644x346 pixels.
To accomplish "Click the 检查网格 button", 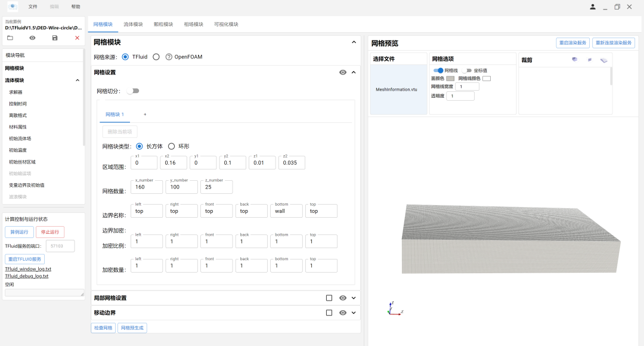I will tap(103, 328).
